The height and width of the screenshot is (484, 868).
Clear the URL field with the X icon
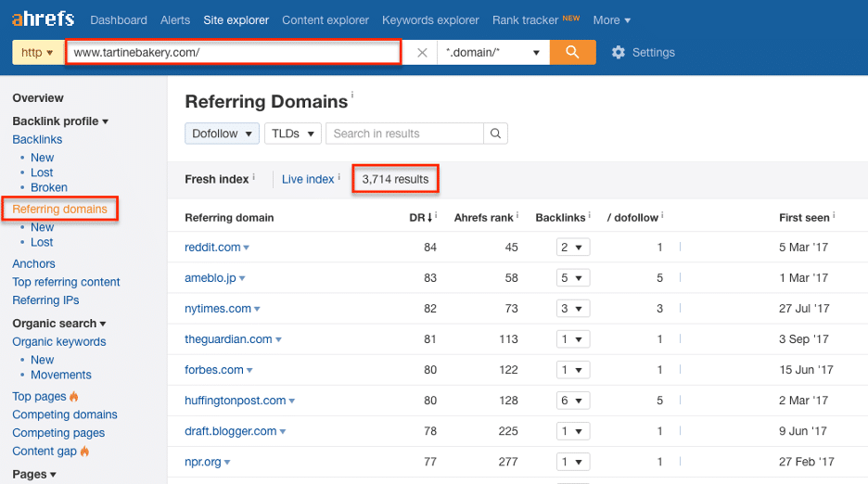422,53
